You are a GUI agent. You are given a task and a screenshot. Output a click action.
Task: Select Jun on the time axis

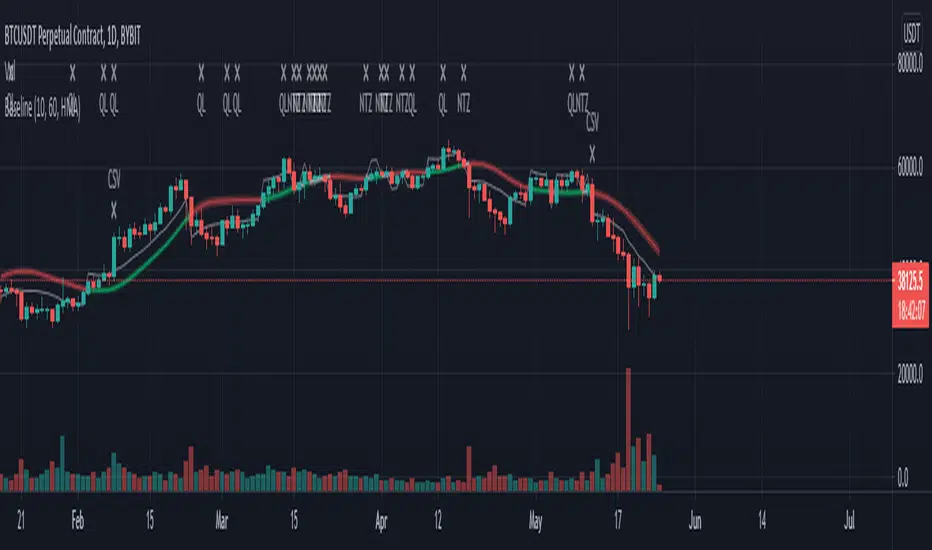click(697, 520)
